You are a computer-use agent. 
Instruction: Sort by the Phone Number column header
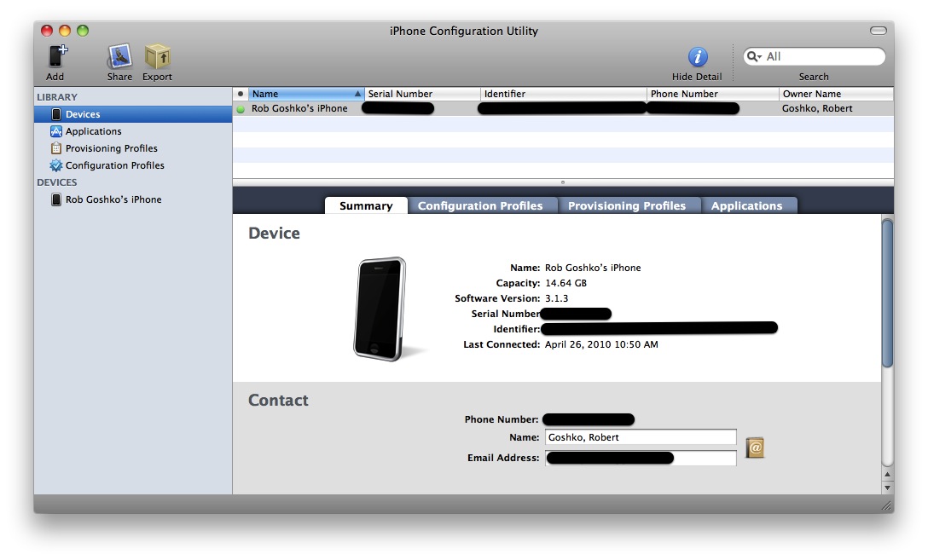(713, 94)
